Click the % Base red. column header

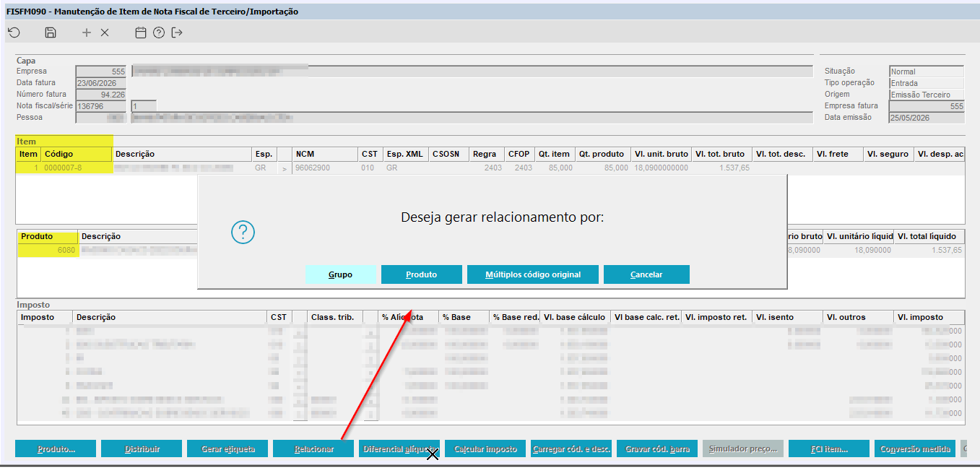514,317
